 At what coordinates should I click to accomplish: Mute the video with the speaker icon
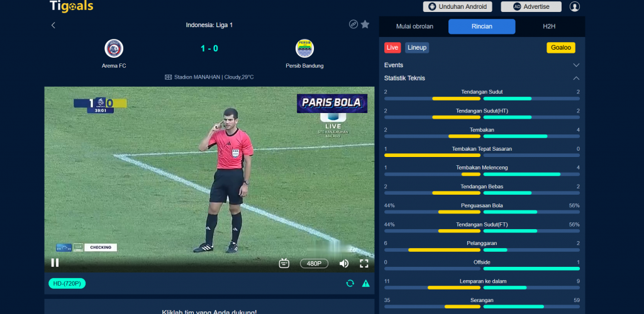point(344,263)
